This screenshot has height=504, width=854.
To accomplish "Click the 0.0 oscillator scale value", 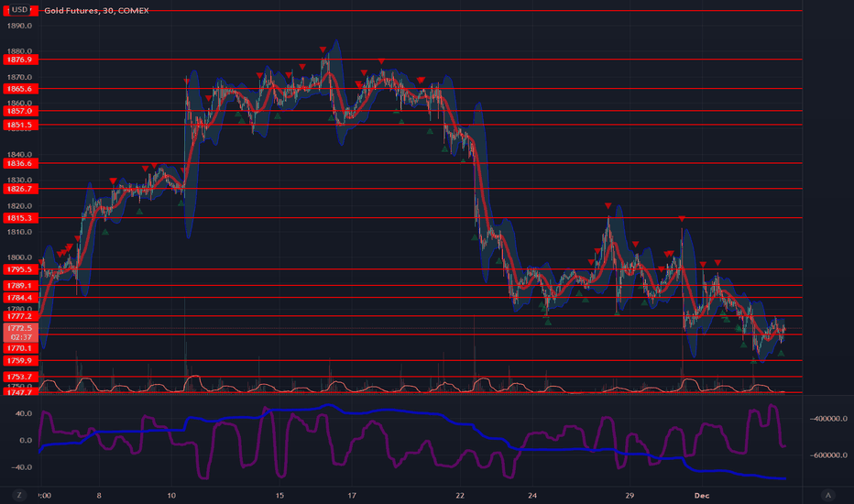I will point(27,440).
